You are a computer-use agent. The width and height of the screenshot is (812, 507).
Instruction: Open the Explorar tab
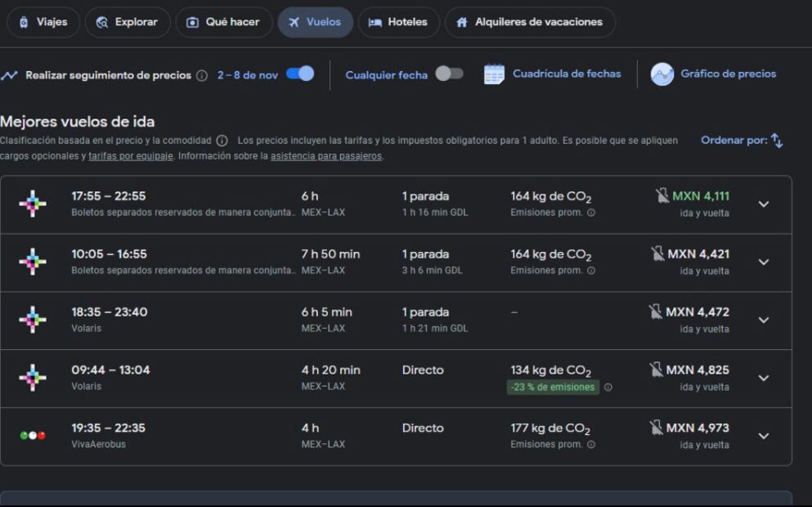[127, 22]
